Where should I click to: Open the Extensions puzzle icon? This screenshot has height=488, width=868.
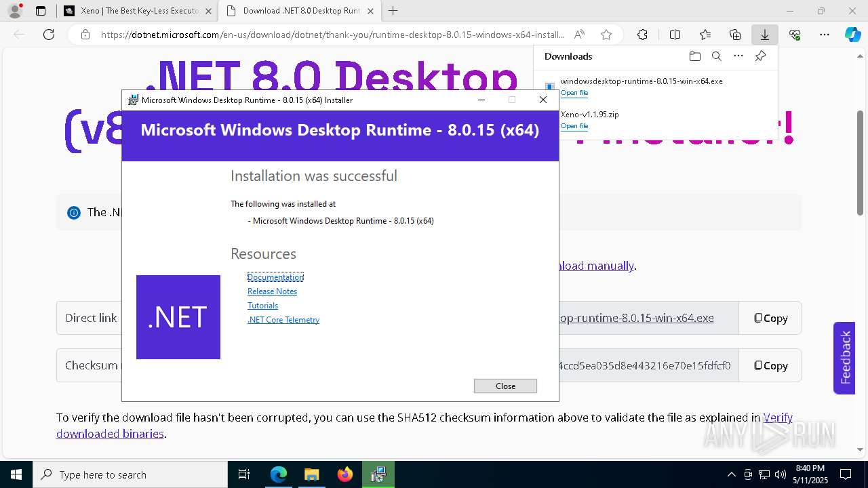click(642, 35)
